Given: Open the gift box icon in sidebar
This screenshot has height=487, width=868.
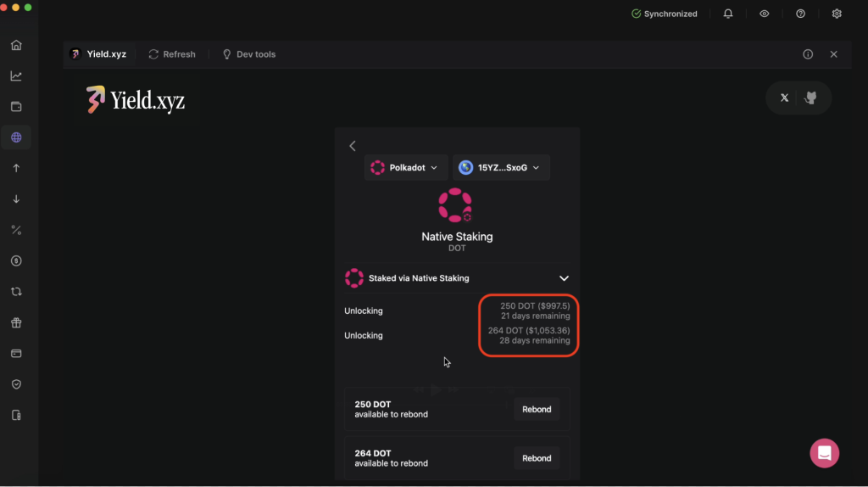Looking at the screenshot, I should (x=16, y=322).
